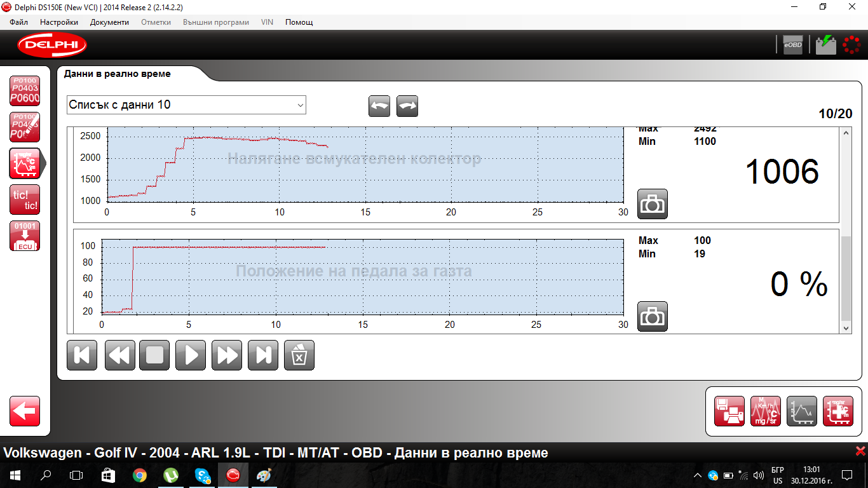The height and width of the screenshot is (488, 868).
Task: Open the Помощ menu
Action: pyautogui.click(x=299, y=22)
